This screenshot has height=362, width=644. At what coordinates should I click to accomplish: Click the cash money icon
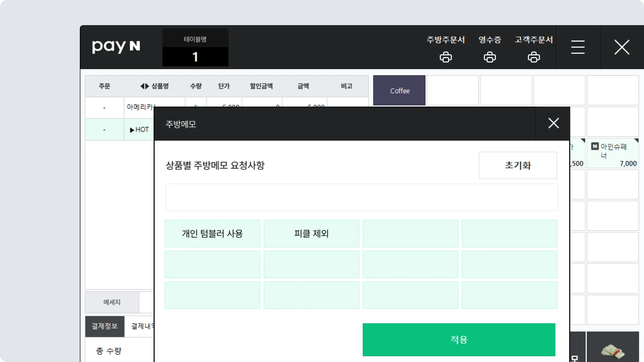point(613,351)
